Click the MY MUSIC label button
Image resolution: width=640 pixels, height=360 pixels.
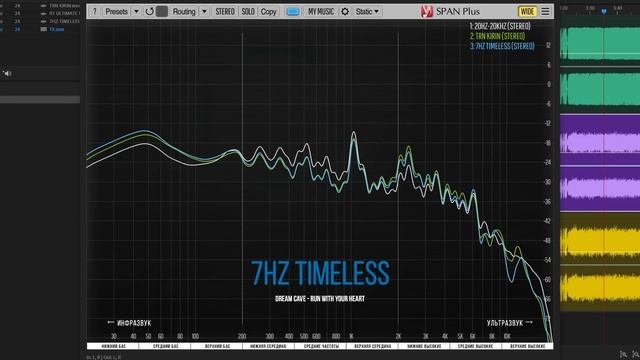[321, 11]
